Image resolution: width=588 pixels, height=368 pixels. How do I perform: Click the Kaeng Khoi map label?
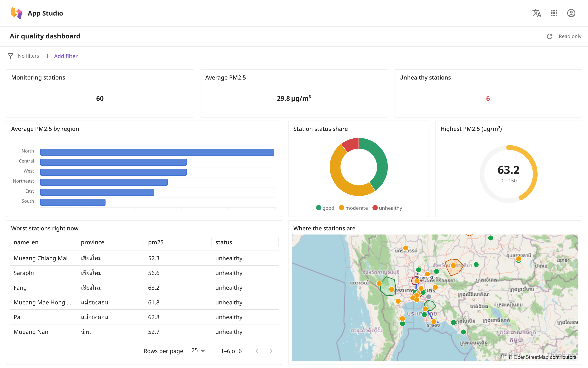pyautogui.click(x=427, y=277)
